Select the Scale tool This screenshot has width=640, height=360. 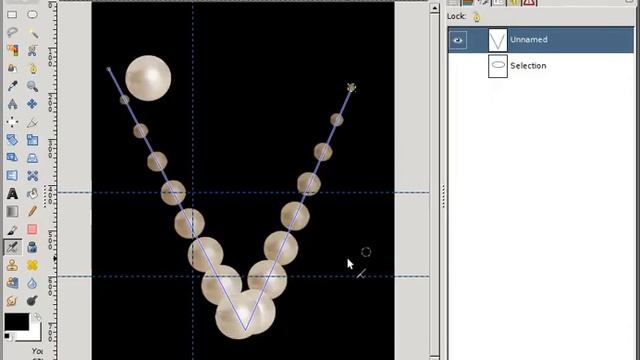pyautogui.click(x=32, y=140)
